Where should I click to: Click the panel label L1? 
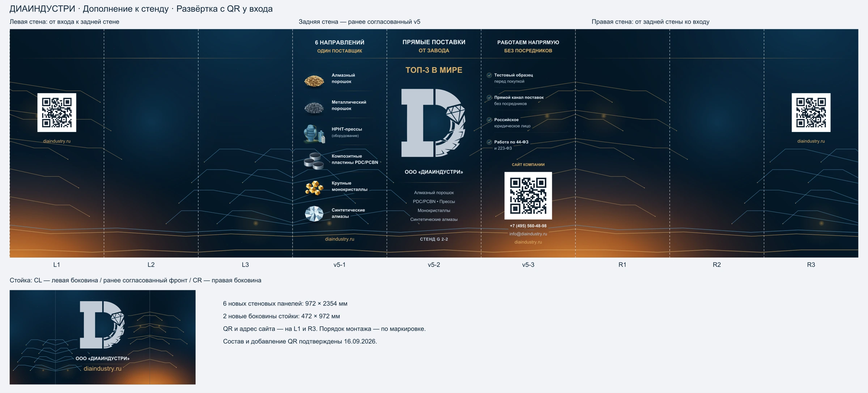57,265
